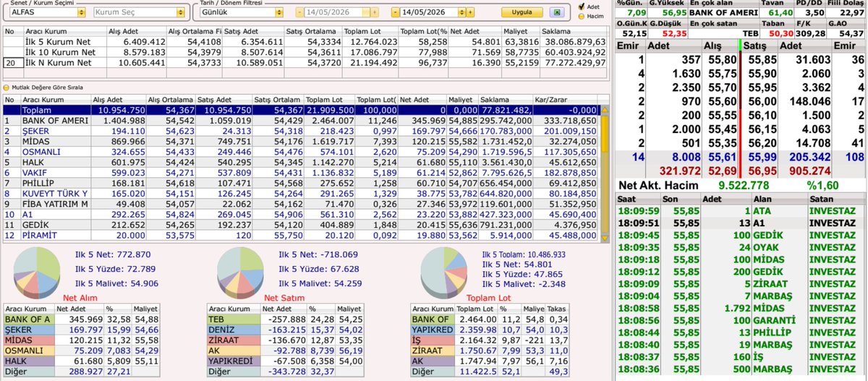The height and width of the screenshot is (381, 868).
Task: Select the MİDAS row in broker list
Action: point(301,141)
